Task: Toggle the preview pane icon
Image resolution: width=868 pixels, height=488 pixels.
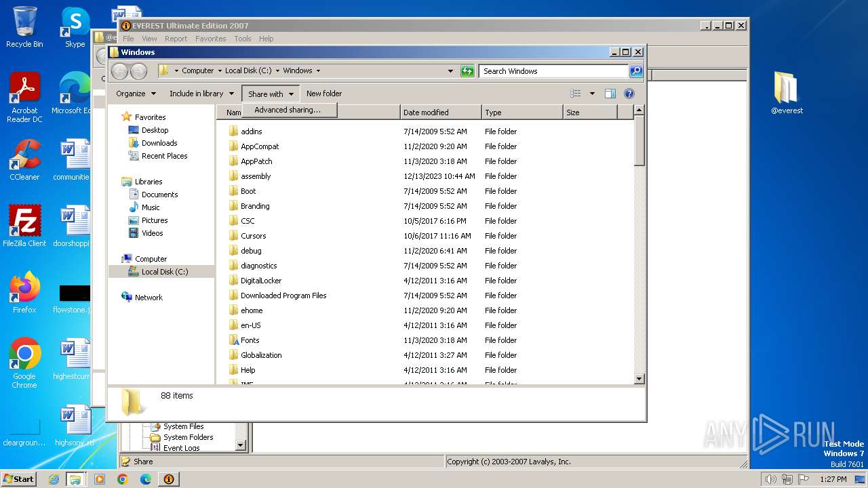Action: 610,94
